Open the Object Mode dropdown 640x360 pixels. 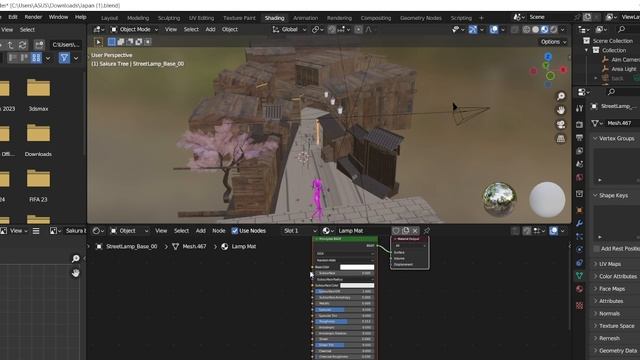pyautogui.click(x=134, y=29)
